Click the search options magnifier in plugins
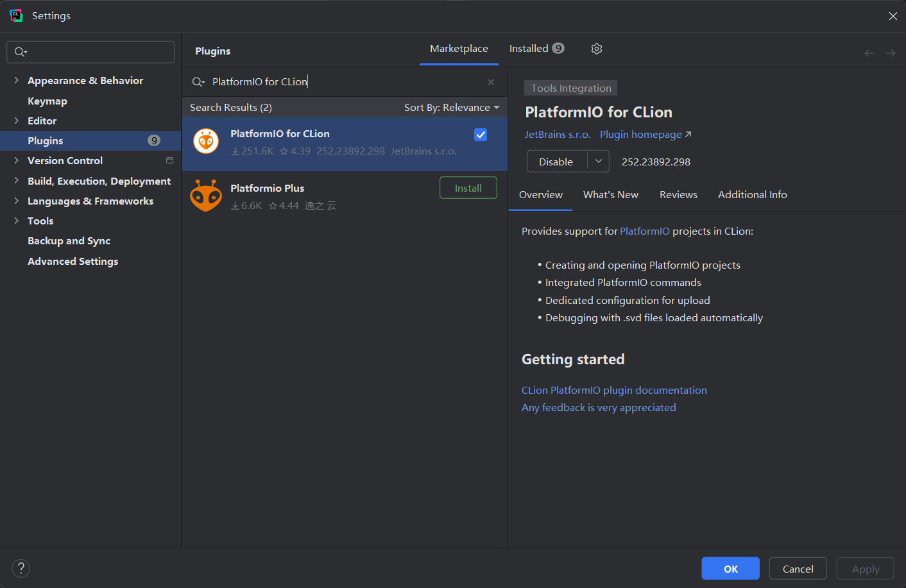 (198, 82)
